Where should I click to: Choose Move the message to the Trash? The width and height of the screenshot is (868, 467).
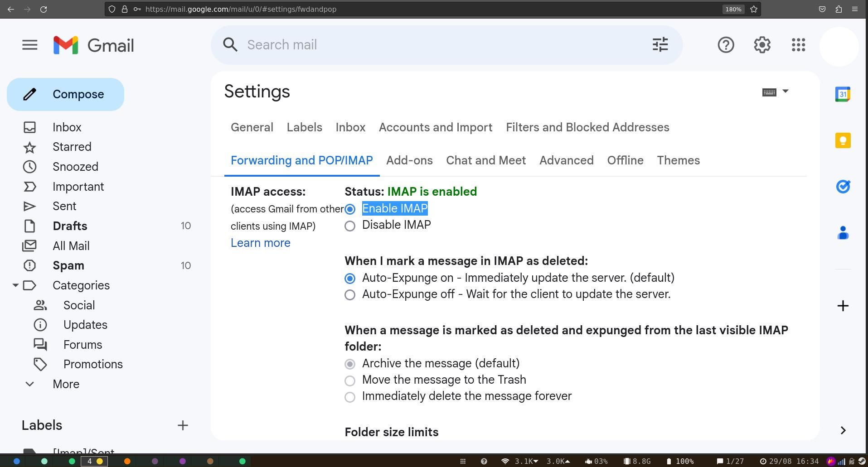349,380
